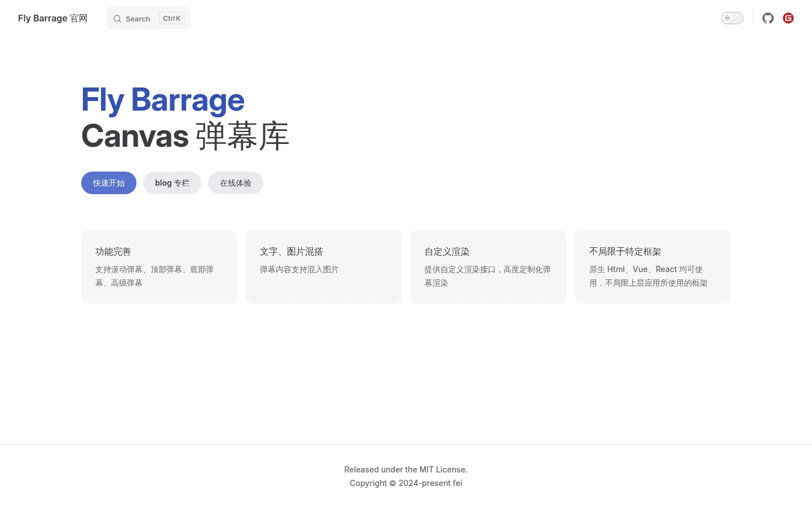Select the 不局限于特定框架 feature card title
Viewport: 812px width, 508px height.
pyautogui.click(x=625, y=252)
